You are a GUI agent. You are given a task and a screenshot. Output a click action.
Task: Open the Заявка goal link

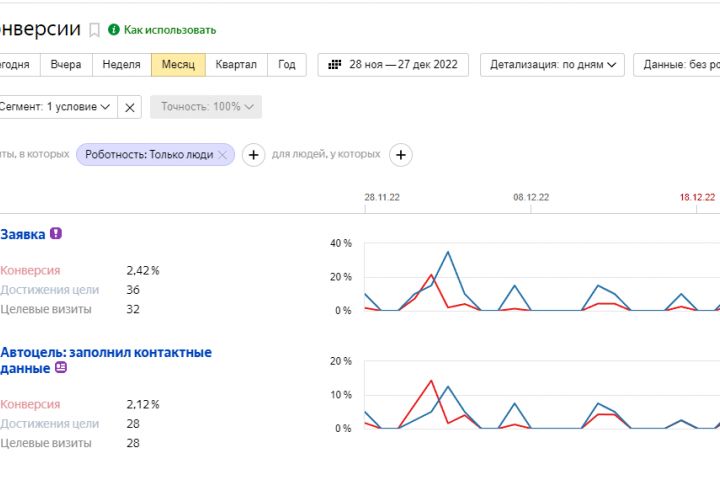[x=23, y=233]
